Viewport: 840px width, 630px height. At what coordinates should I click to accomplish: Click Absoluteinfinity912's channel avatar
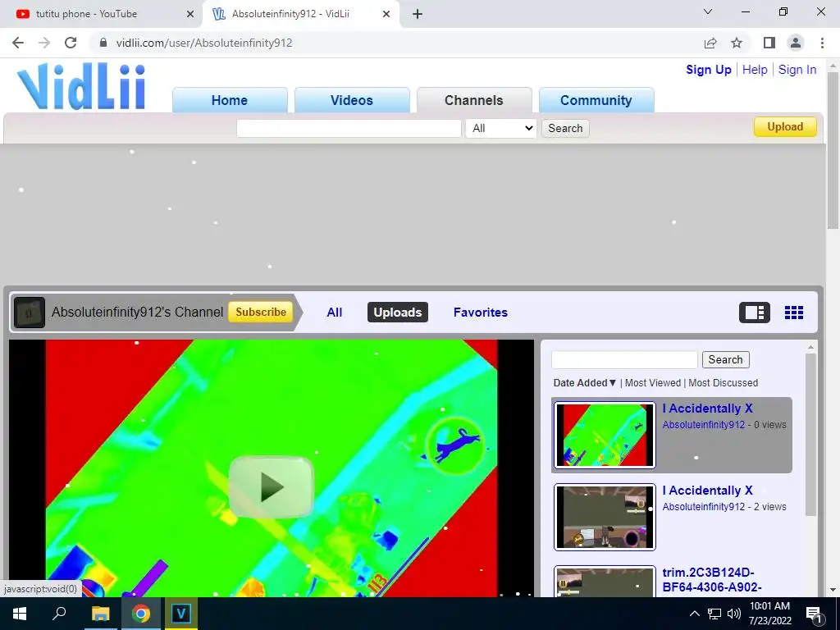(30, 313)
